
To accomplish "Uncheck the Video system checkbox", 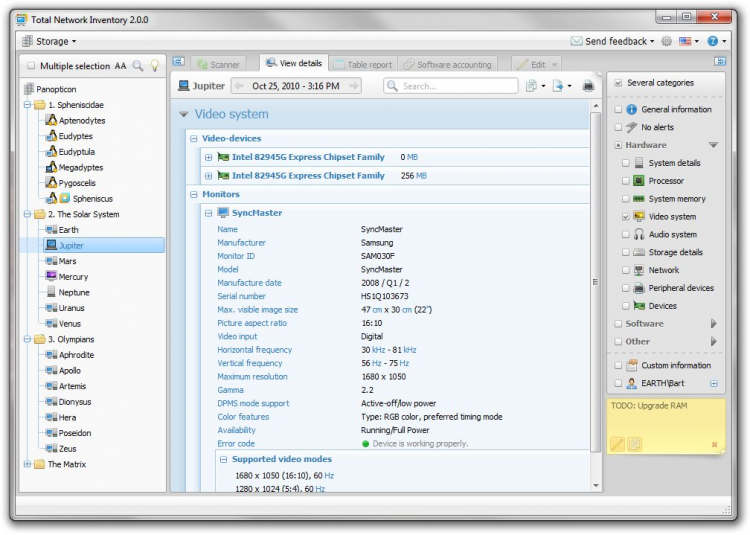I will [x=626, y=217].
